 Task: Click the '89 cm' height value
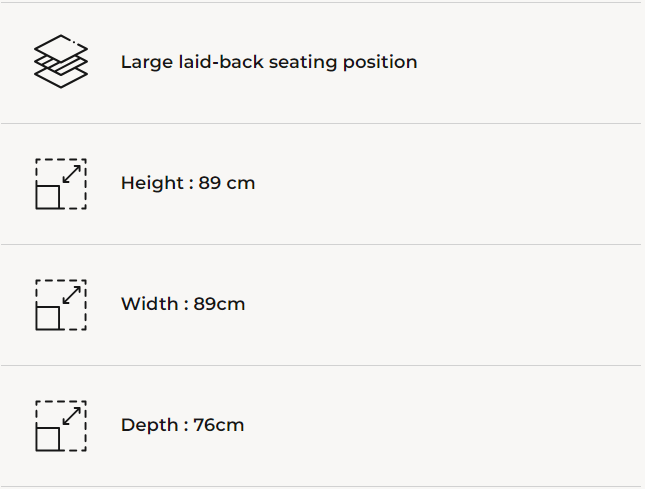point(227,183)
